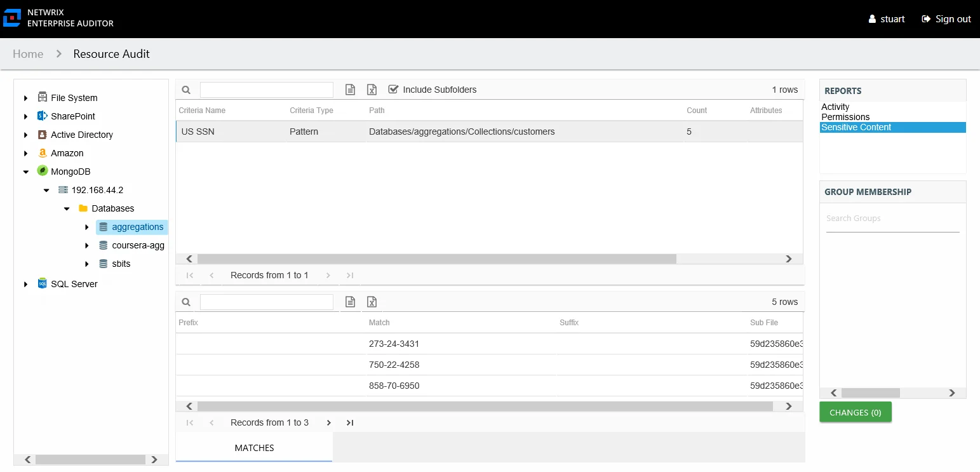Sort by Criteria Type column header
Viewport: 980px width, 472px height.
coord(311,111)
